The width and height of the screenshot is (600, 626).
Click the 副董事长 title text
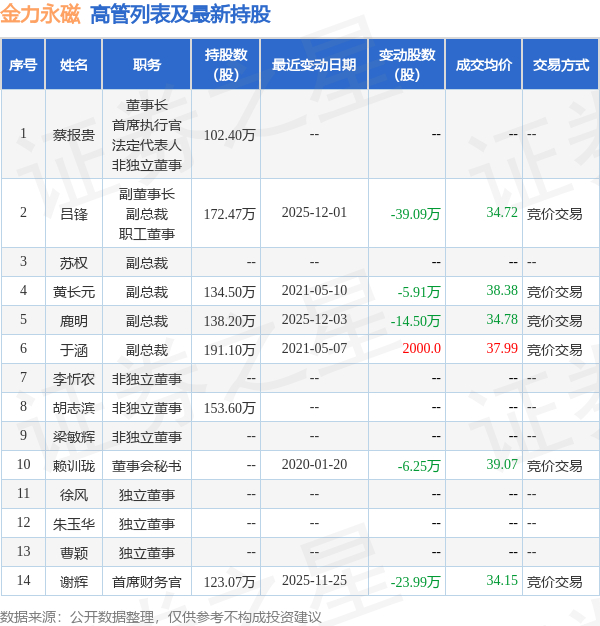click(147, 194)
